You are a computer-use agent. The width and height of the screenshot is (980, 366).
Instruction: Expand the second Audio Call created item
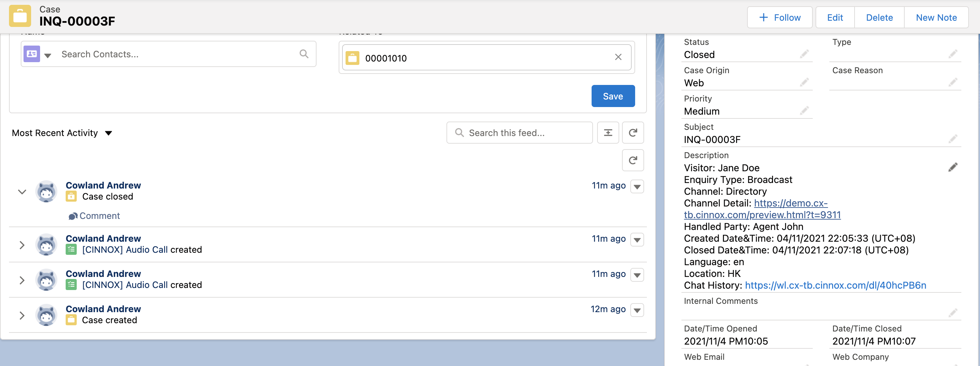pyautogui.click(x=22, y=280)
